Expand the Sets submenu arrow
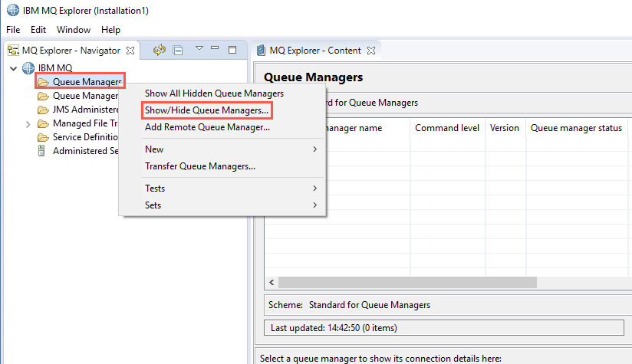 click(314, 205)
